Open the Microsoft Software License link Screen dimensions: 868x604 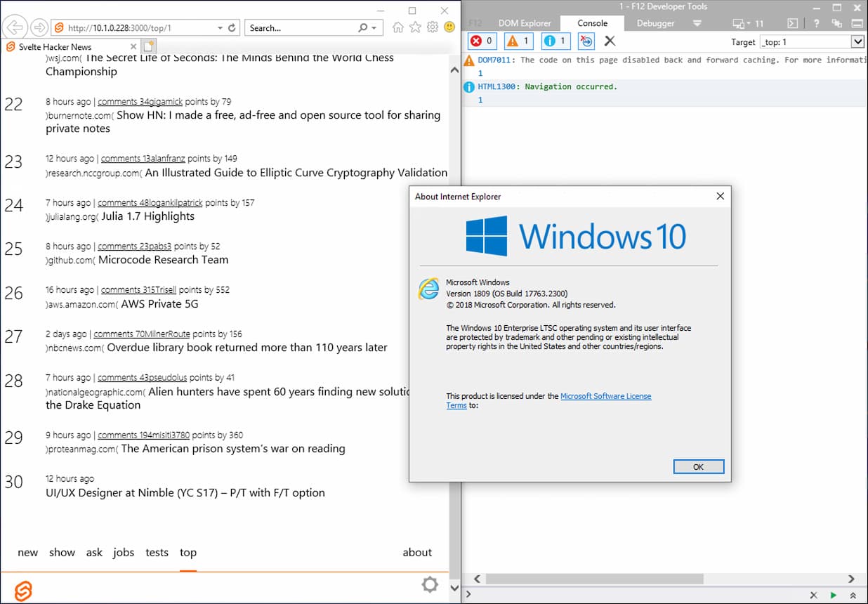pyautogui.click(x=605, y=396)
